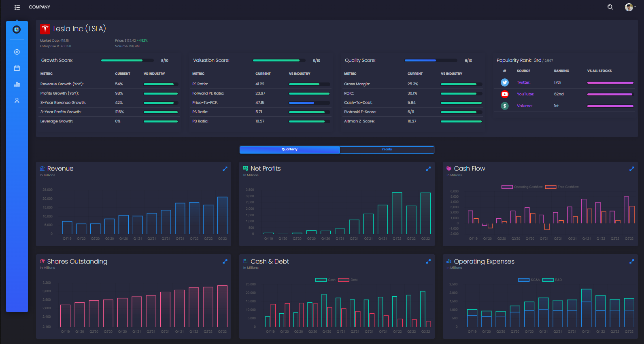644x344 pixels.
Task: Click the Forward PE Ratio row label
Action: tap(208, 93)
